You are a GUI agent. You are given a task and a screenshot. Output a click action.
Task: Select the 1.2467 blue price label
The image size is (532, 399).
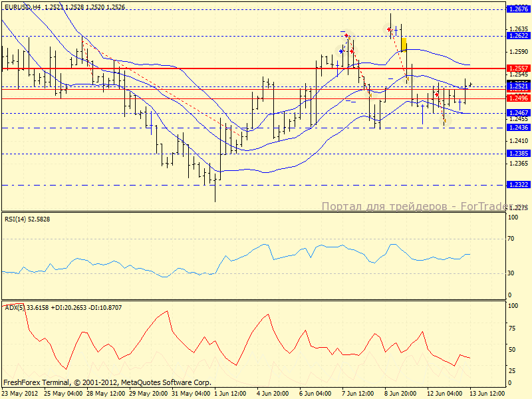pyautogui.click(x=518, y=113)
